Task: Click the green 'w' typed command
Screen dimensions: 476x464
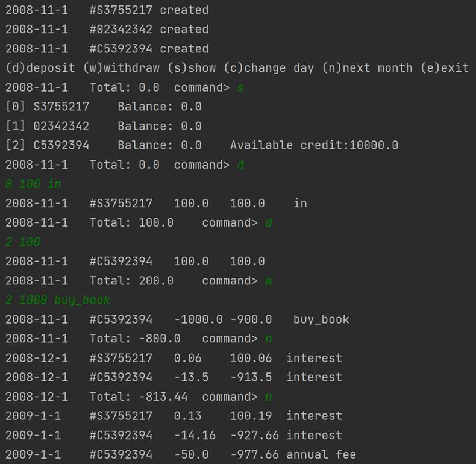Action: pos(269,281)
